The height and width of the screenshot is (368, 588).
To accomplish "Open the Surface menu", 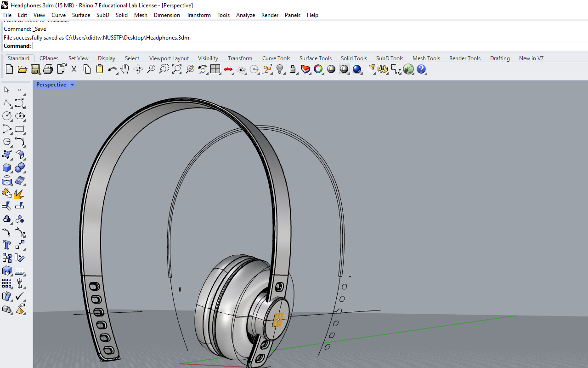I will coord(81,15).
